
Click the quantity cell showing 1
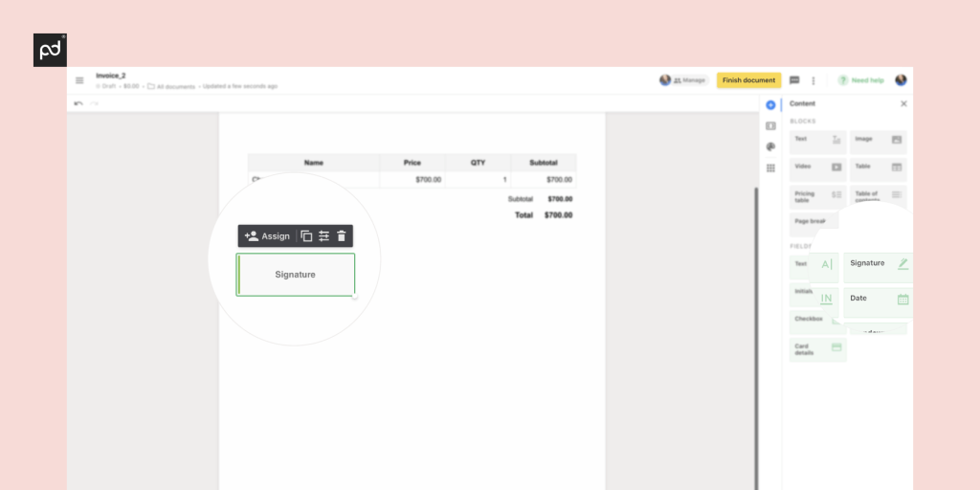479,179
